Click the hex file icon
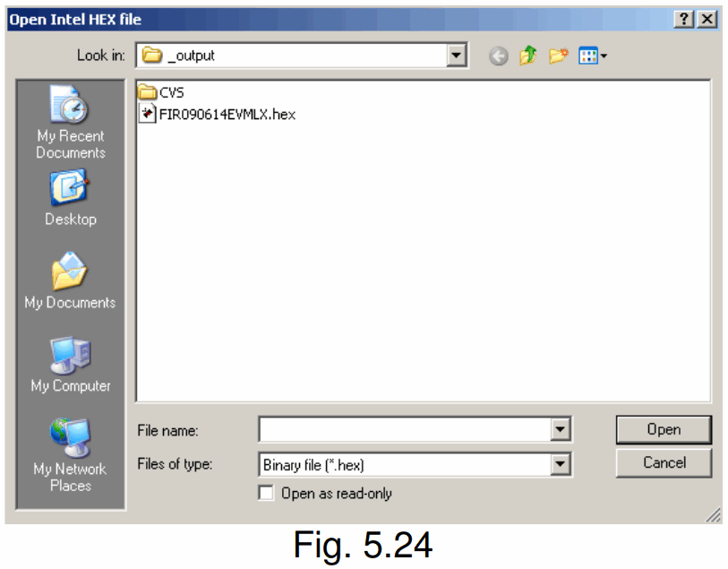 pyautogui.click(x=147, y=113)
